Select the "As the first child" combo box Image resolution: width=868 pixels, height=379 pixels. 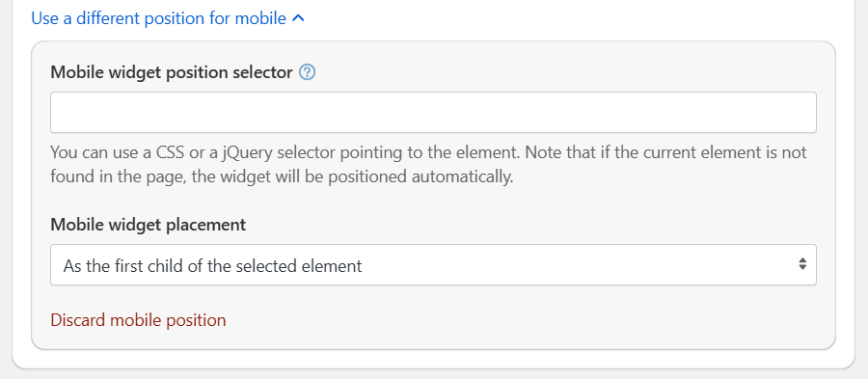(x=433, y=265)
